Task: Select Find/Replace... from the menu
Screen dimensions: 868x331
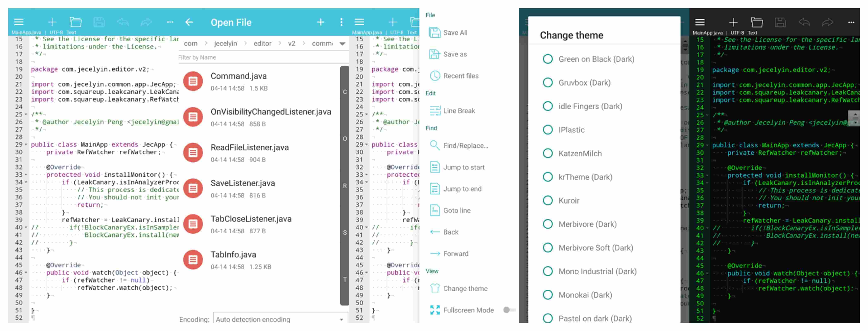Action: pos(465,145)
